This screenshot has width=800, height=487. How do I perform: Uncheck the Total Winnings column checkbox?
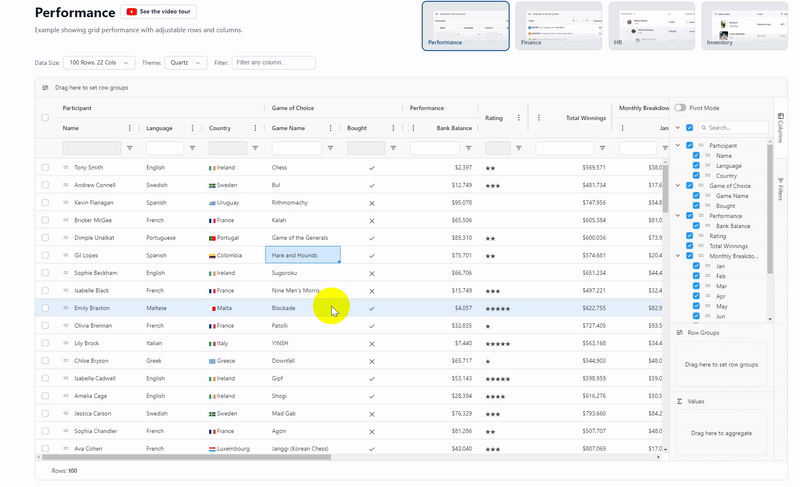click(689, 246)
